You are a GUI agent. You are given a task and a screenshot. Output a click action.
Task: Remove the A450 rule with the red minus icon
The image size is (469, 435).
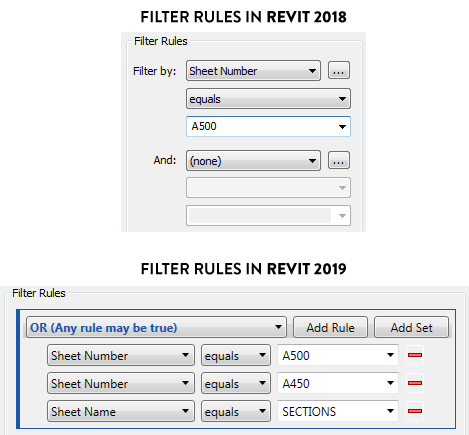point(415,383)
